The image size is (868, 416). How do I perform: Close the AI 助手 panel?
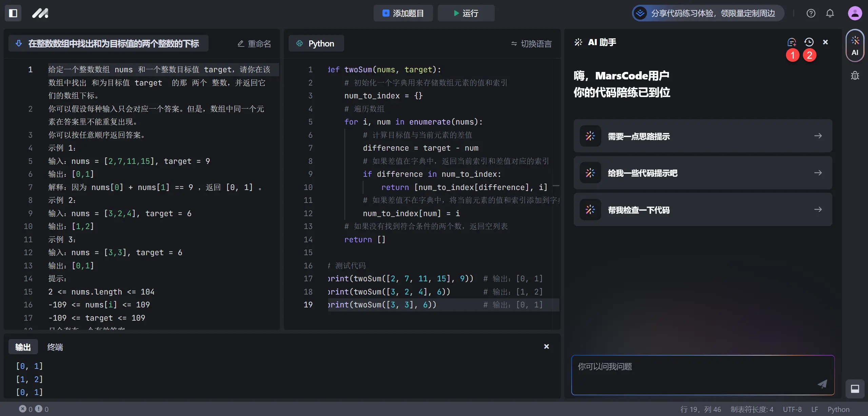(825, 42)
